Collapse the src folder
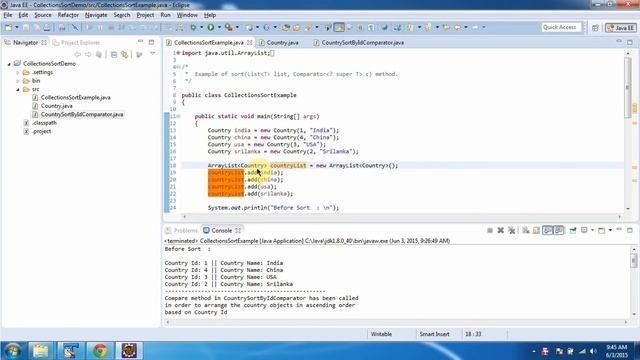 [x=18, y=89]
